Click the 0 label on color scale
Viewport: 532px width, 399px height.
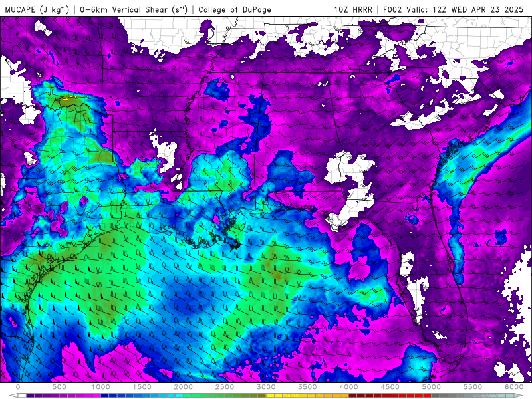[x=18, y=387]
